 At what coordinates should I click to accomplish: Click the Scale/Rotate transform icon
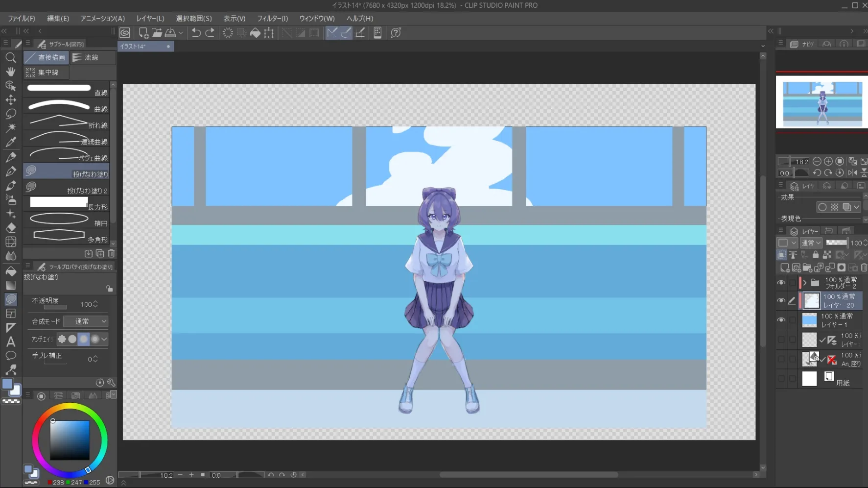269,33
